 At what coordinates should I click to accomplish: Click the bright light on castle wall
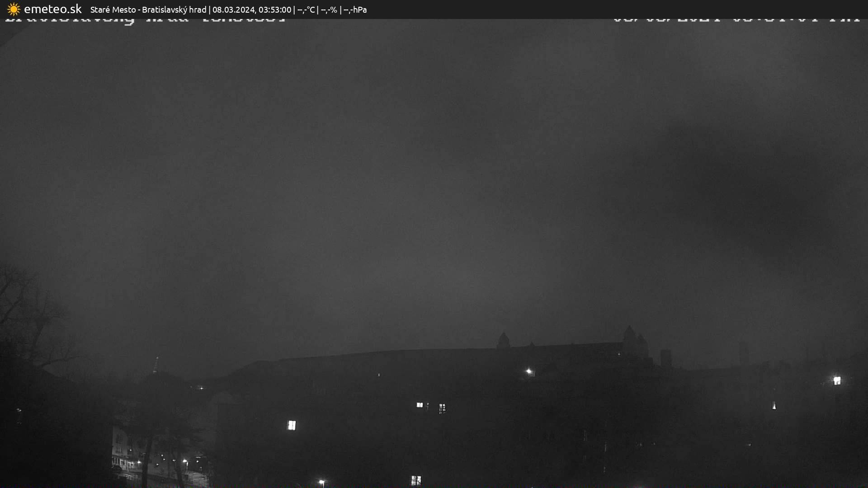528,371
